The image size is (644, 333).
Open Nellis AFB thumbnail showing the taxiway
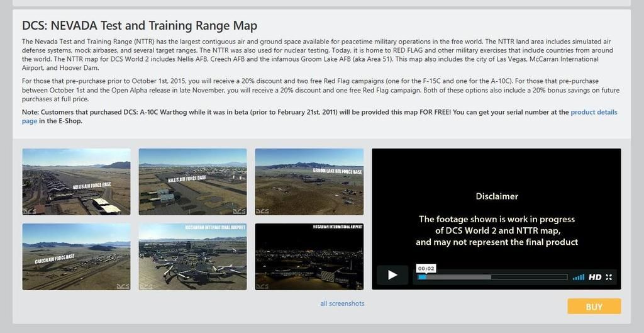pyautogui.click(x=192, y=181)
